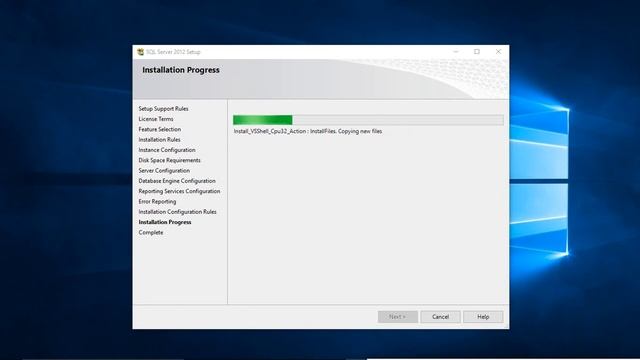Minimize the SQL Server 2012 Setup window

(456, 52)
